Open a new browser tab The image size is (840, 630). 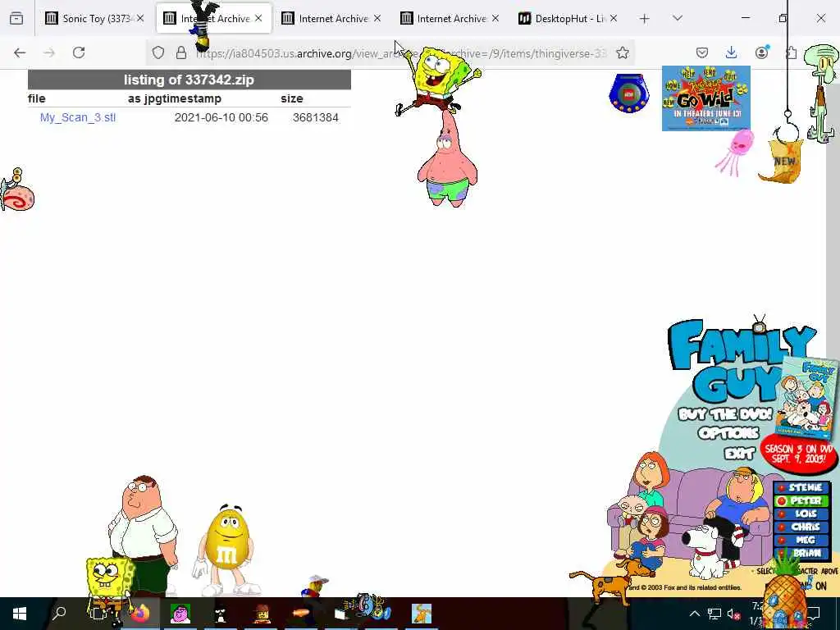[645, 19]
